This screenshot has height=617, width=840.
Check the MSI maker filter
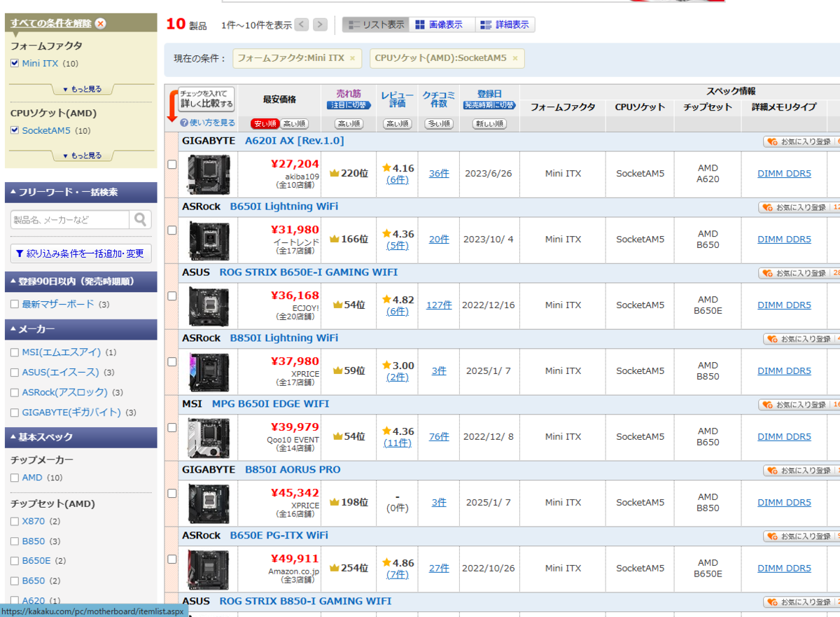pos(15,352)
